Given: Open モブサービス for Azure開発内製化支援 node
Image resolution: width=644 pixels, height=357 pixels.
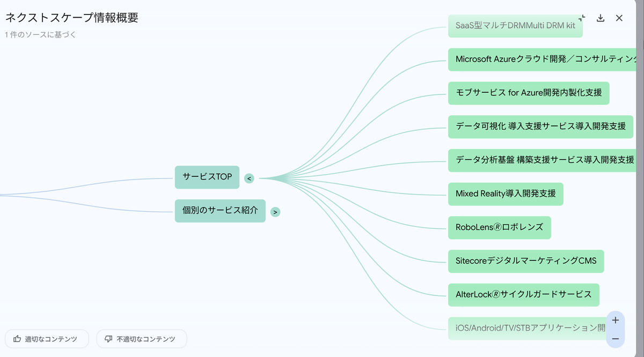Looking at the screenshot, I should 529,93.
